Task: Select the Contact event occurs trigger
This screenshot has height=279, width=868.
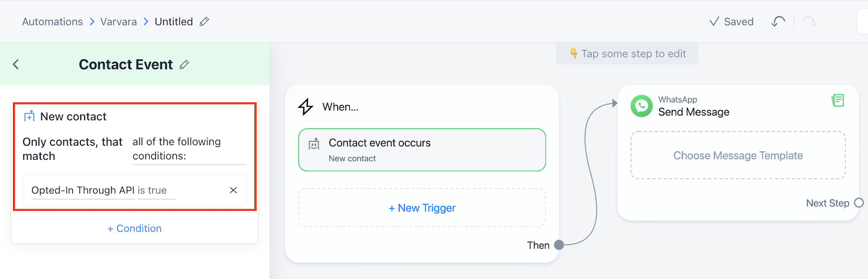Action: click(x=422, y=150)
